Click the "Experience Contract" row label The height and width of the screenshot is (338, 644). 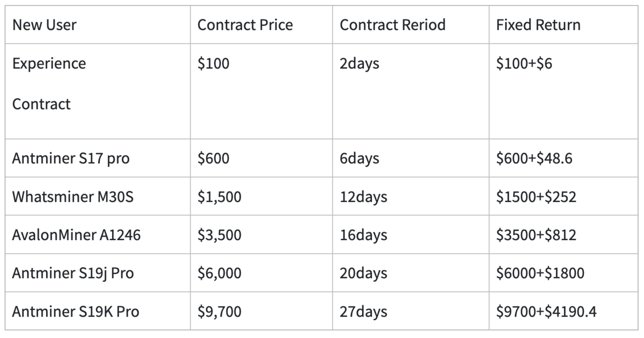[x=49, y=83]
